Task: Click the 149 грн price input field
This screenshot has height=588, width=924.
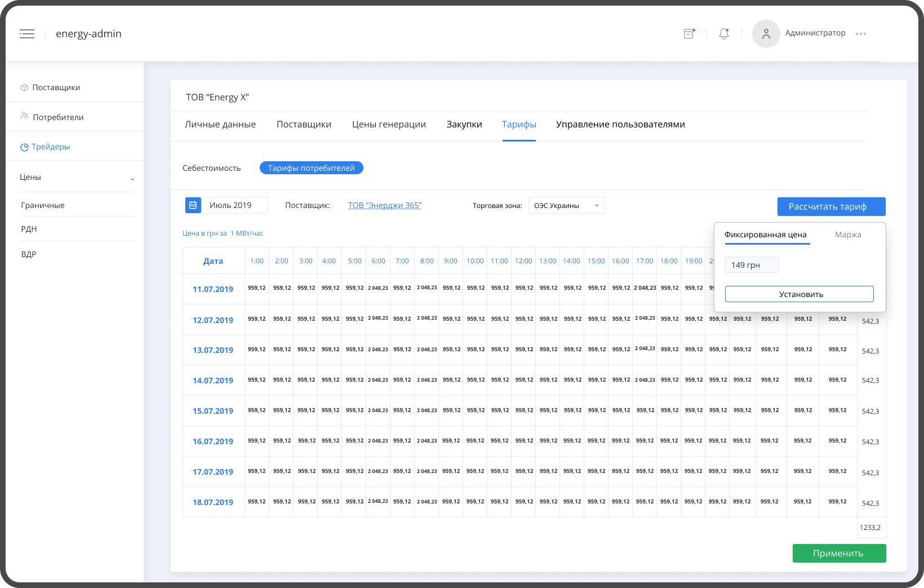Action: coord(751,265)
